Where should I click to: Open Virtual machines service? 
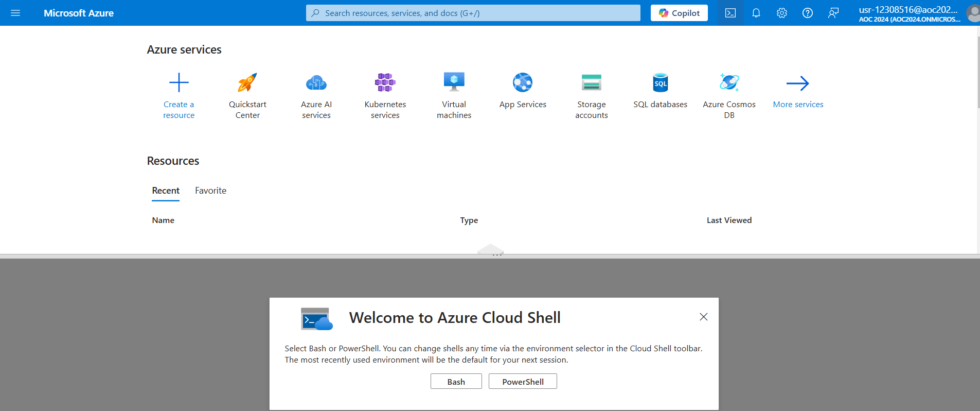point(454,82)
